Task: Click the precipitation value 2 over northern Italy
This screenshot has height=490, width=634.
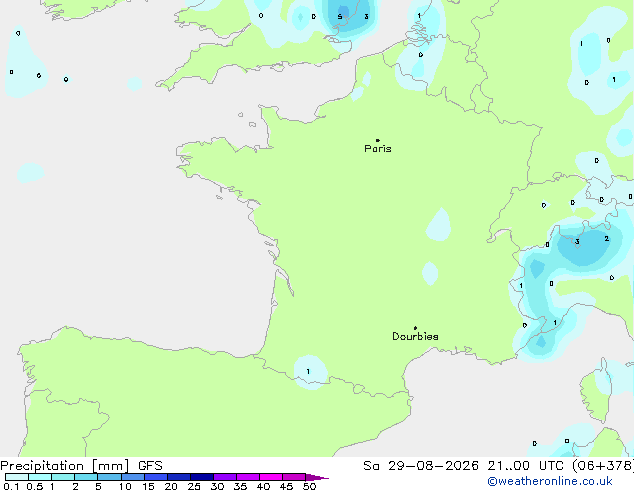Action: point(607,239)
